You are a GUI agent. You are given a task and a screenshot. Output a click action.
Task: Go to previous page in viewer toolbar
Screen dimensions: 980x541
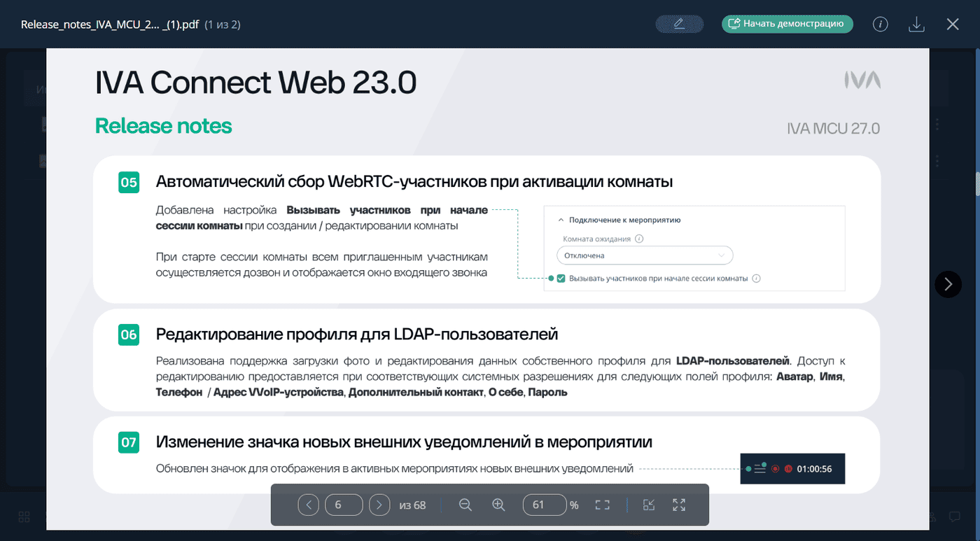click(308, 505)
